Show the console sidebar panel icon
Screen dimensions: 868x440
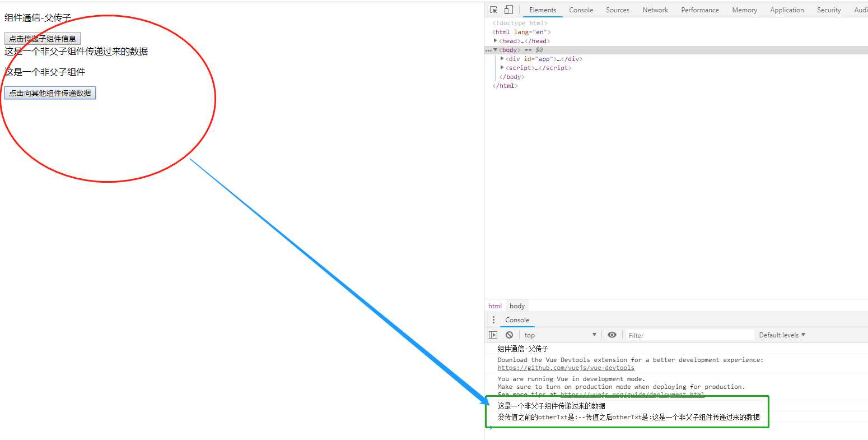[493, 335]
